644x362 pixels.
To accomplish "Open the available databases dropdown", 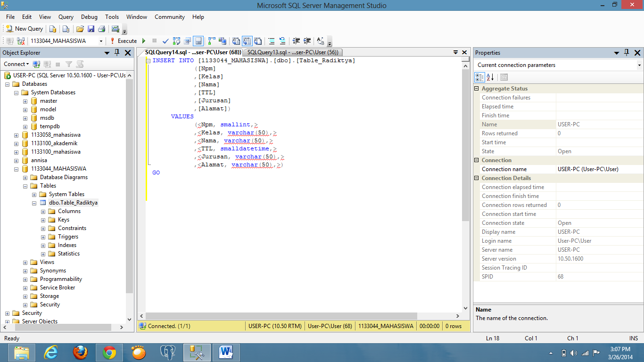I will (x=101, y=41).
